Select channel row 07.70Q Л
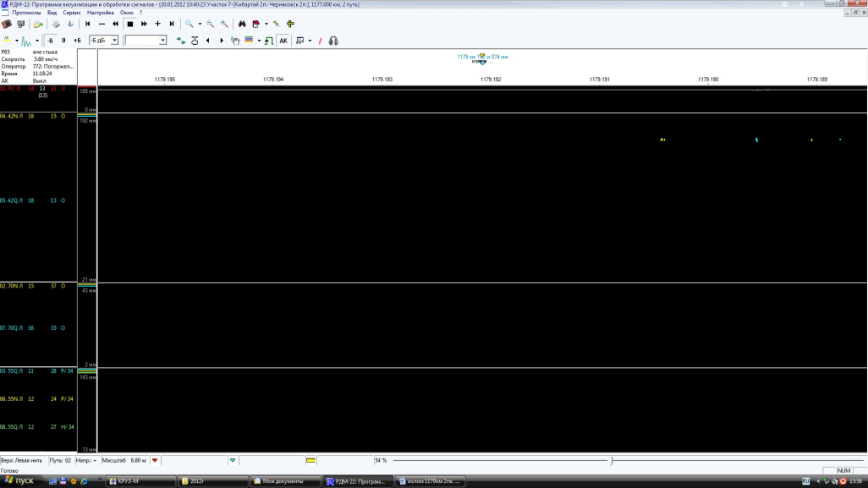868x488 pixels. [38, 328]
